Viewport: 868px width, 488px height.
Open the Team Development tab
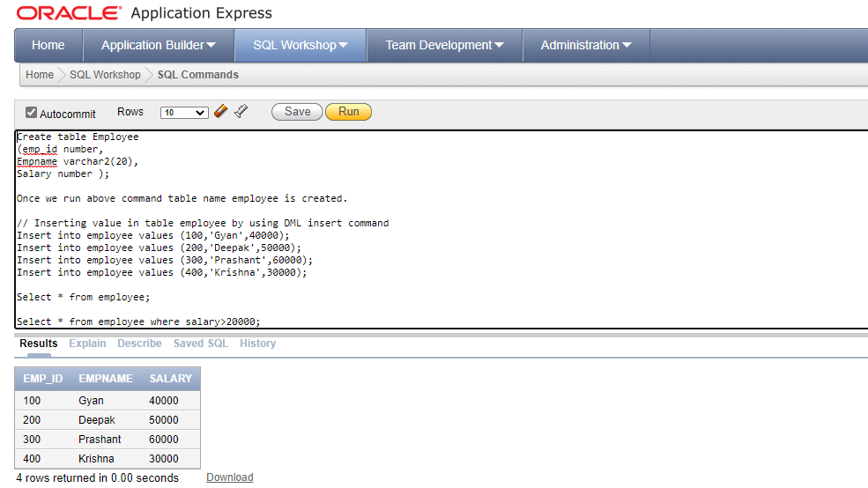pos(444,46)
